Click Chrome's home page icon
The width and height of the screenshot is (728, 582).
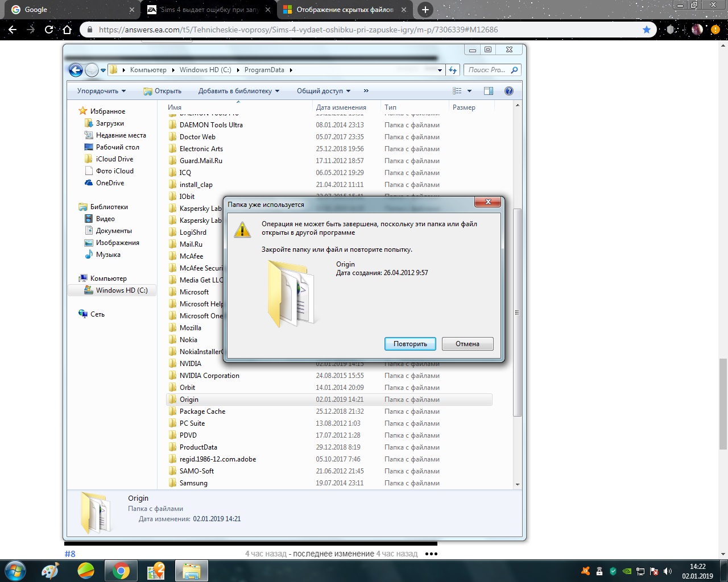click(x=67, y=30)
